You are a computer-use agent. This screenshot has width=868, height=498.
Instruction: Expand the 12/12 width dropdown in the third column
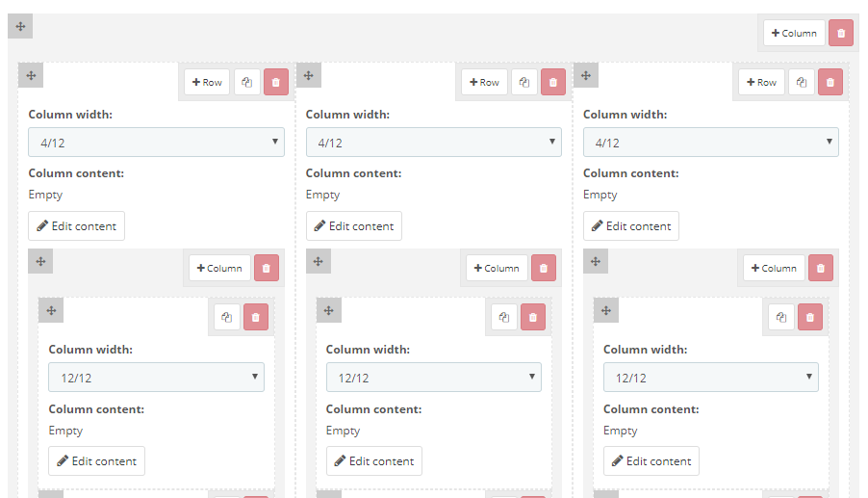click(x=710, y=378)
